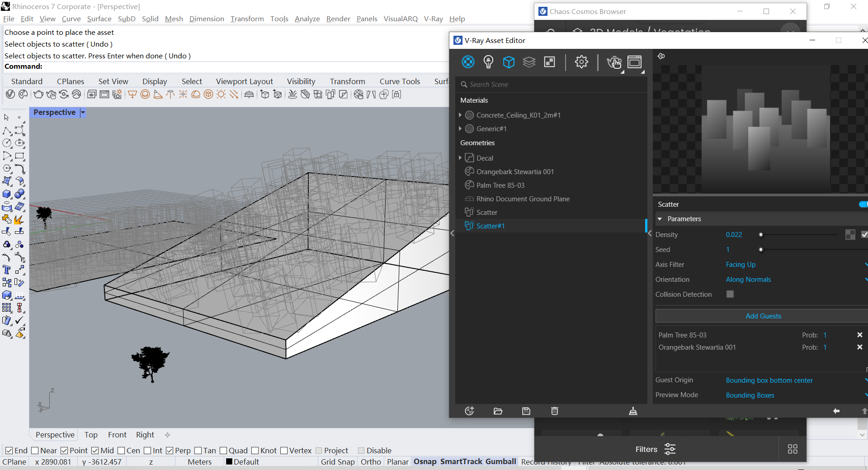Click the create asset icon at bottom
Image resolution: width=868 pixels, height=470 pixels.
pyautogui.click(x=469, y=411)
